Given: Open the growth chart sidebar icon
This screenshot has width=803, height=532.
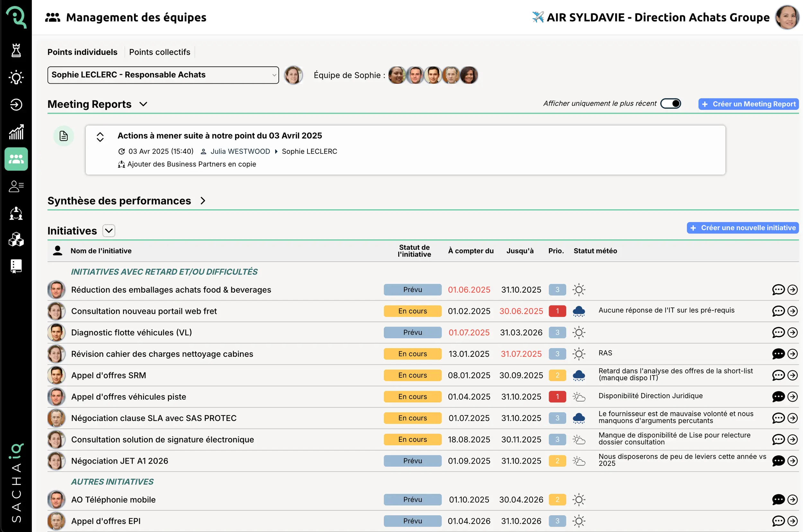Looking at the screenshot, I should 16,132.
